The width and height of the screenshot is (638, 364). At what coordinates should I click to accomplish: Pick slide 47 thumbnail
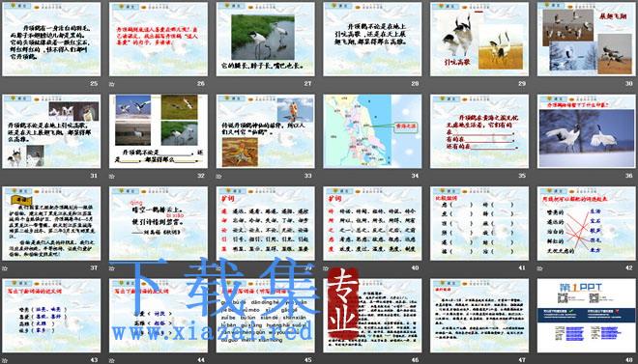[479, 316]
